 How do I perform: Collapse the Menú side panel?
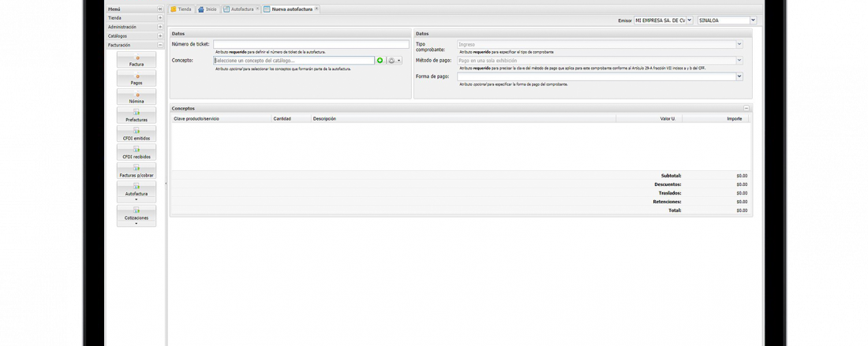160,9
